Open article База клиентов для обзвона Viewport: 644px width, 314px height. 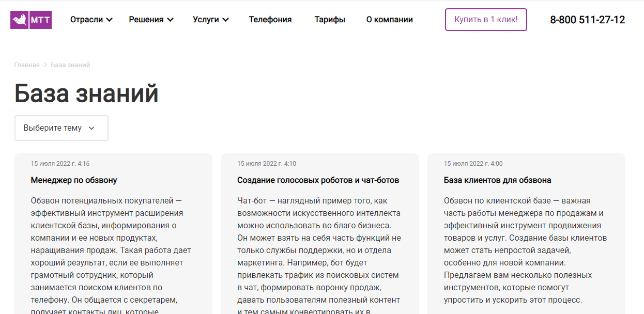click(497, 180)
